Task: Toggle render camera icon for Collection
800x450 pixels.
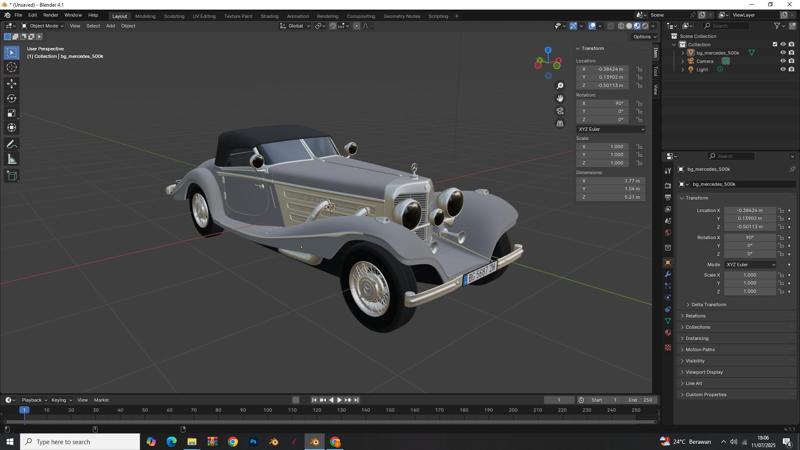Action: pos(791,44)
